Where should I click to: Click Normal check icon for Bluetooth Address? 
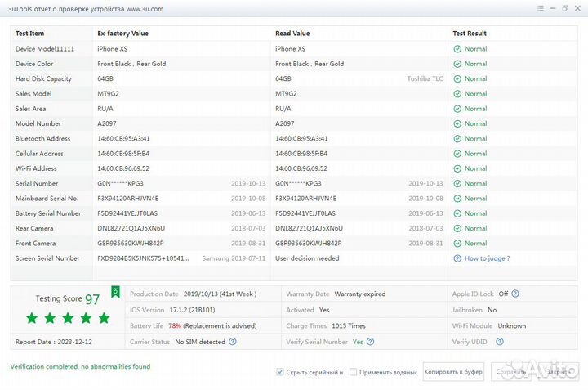[x=457, y=139]
